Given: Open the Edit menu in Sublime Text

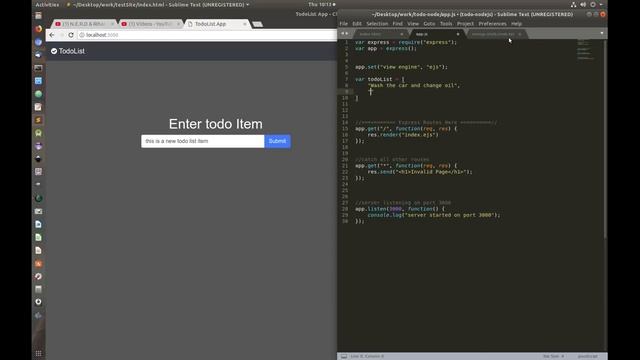Looking at the screenshot, I should pyautogui.click(x=357, y=24).
